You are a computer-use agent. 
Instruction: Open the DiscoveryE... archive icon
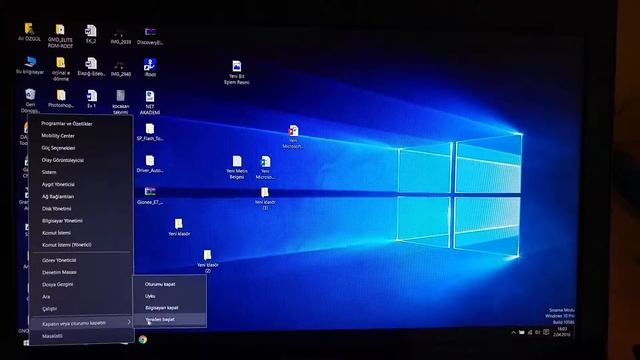150,36
